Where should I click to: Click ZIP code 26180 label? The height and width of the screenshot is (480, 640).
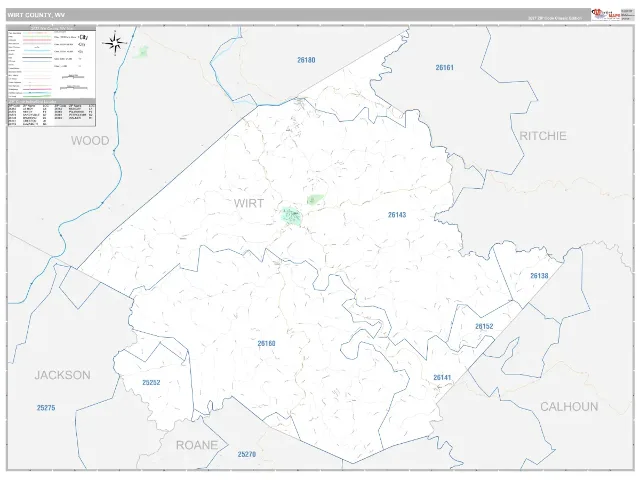click(306, 60)
